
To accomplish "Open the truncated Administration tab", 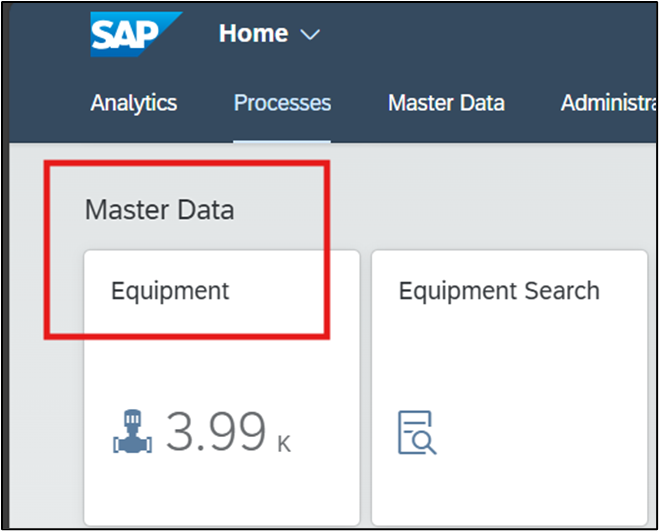I will point(608,102).
